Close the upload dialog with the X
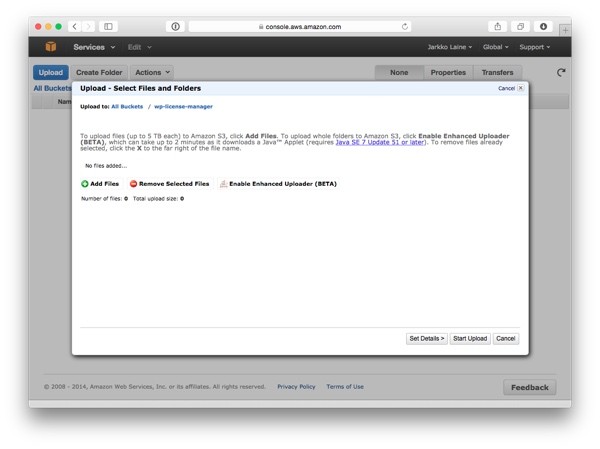Screen dimensions: 600x449 [520, 88]
